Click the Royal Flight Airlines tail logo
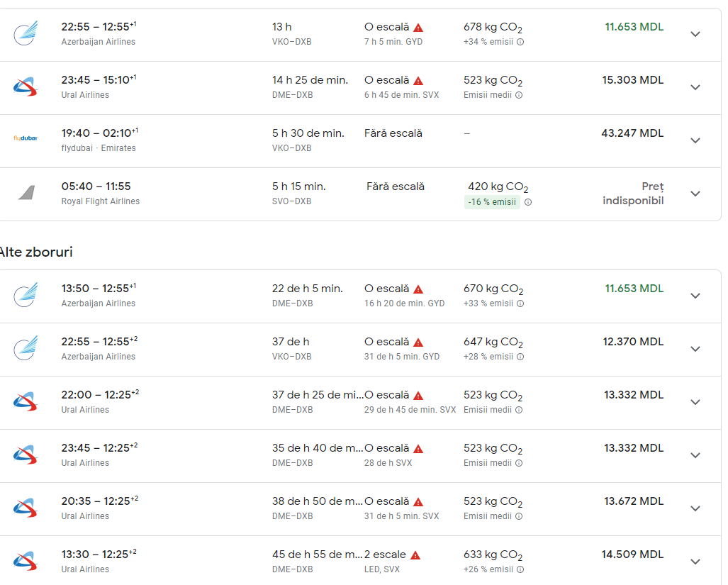Viewport: 728px width, 585px height. pyautogui.click(x=26, y=192)
